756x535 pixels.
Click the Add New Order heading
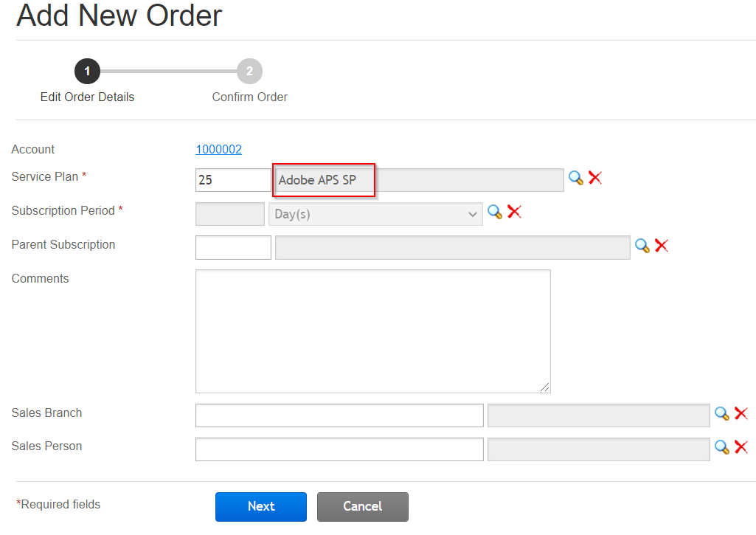point(119,15)
